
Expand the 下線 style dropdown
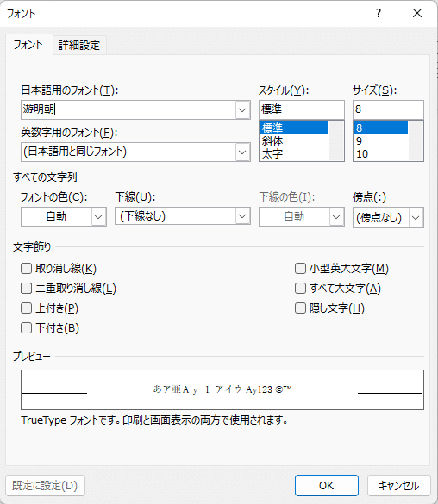(242, 216)
